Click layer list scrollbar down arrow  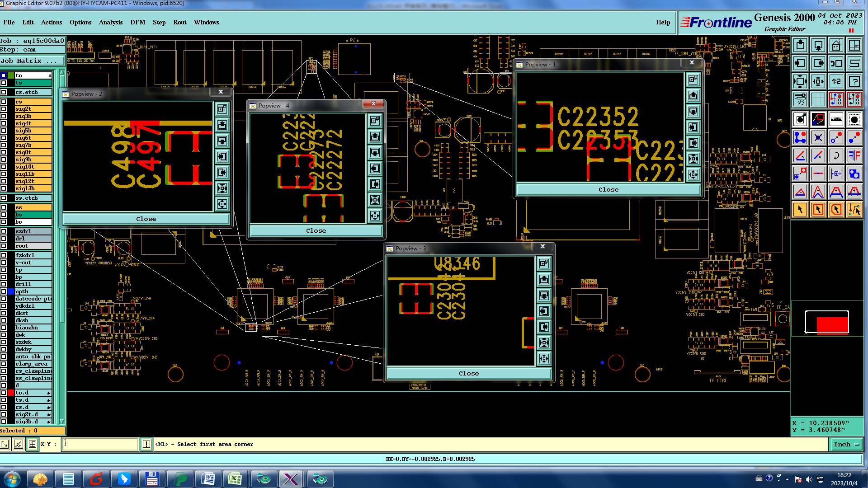pos(62,421)
